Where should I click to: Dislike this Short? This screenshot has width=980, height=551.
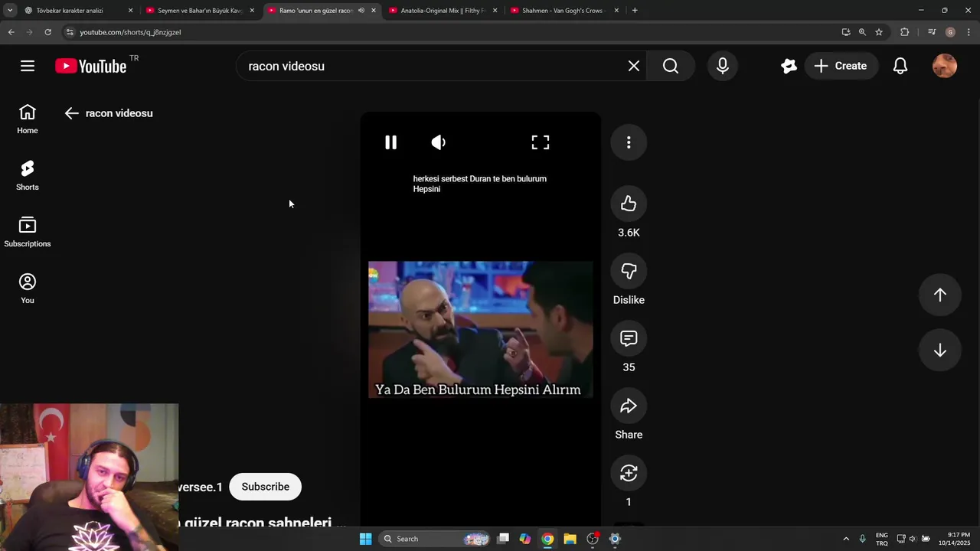(x=629, y=271)
